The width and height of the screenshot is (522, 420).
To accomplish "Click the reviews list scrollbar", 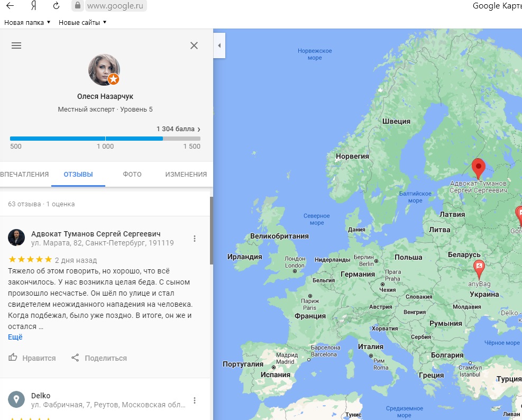I will (x=212, y=231).
